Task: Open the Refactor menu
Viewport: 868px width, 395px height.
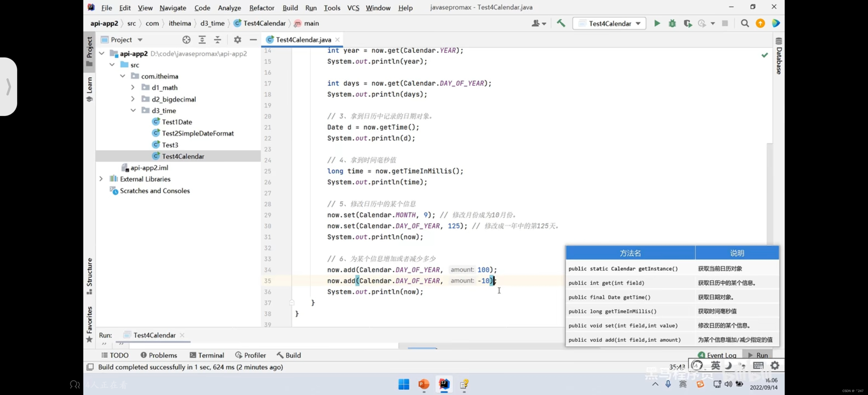Action: pos(261,7)
